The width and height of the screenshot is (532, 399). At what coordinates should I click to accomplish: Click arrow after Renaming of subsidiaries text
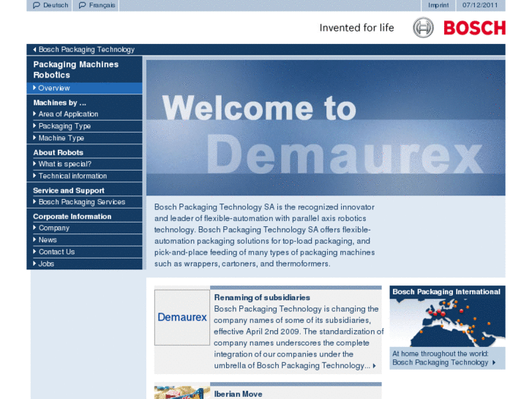pos(375,366)
